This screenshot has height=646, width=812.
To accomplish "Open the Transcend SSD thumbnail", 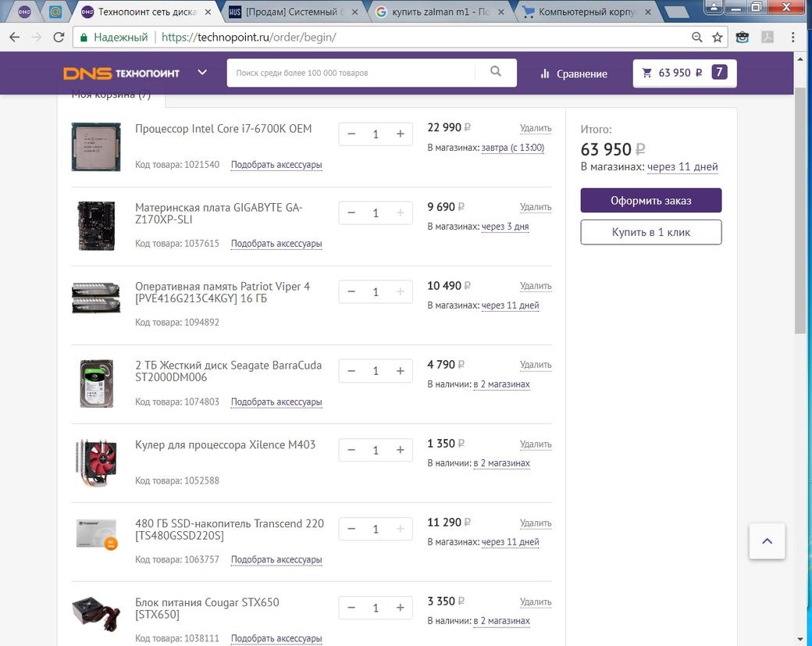I will point(96,534).
